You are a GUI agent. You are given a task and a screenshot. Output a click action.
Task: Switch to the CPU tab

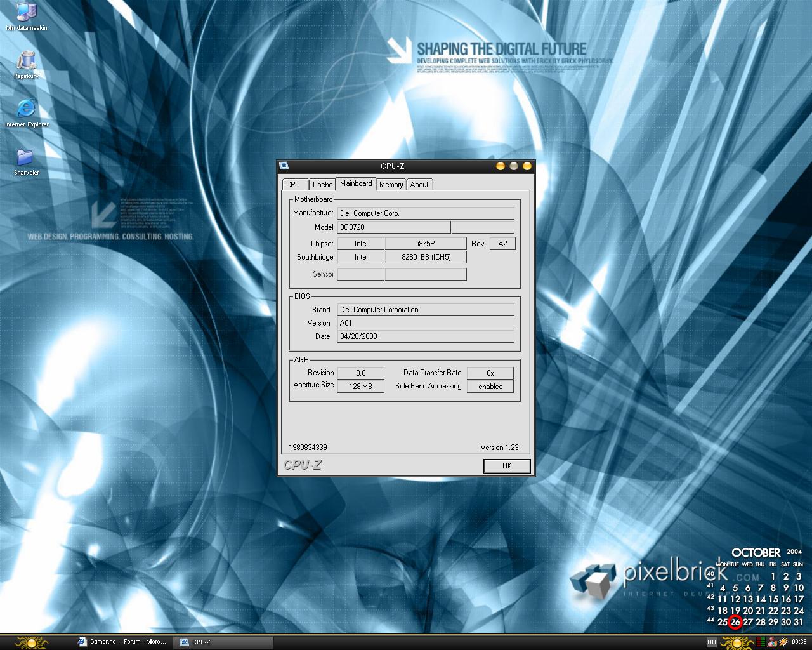pyautogui.click(x=293, y=185)
